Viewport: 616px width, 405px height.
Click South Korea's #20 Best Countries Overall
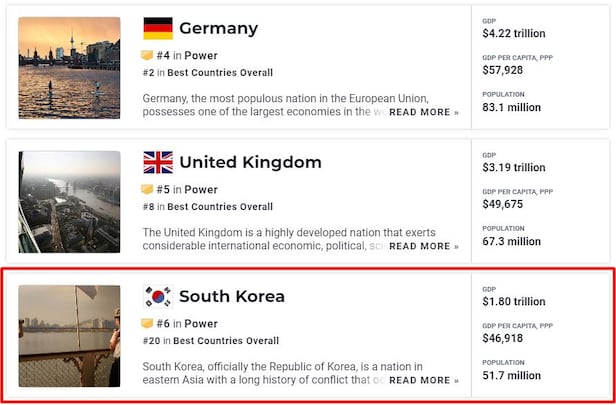coord(210,341)
